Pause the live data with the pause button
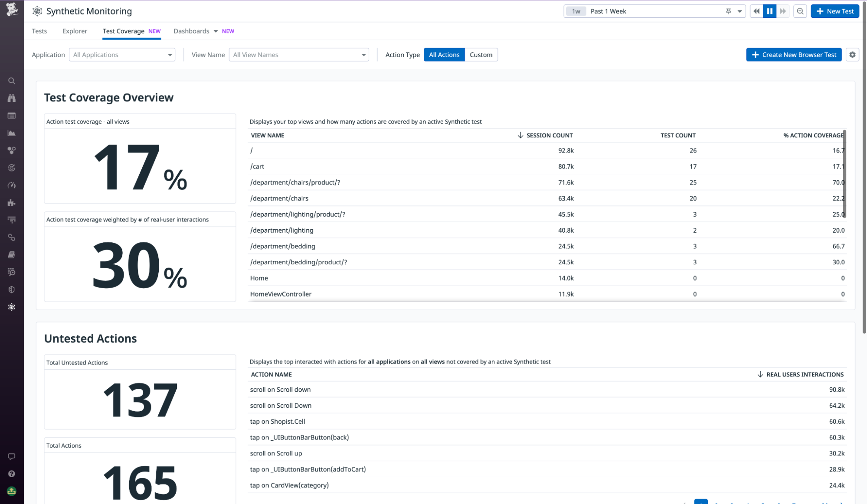Image resolution: width=867 pixels, height=504 pixels. (x=769, y=11)
